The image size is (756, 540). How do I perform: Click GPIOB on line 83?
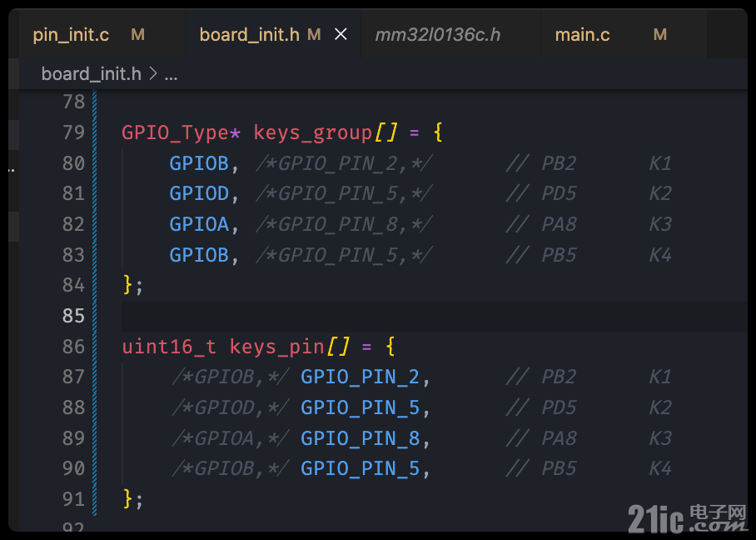[x=199, y=255]
